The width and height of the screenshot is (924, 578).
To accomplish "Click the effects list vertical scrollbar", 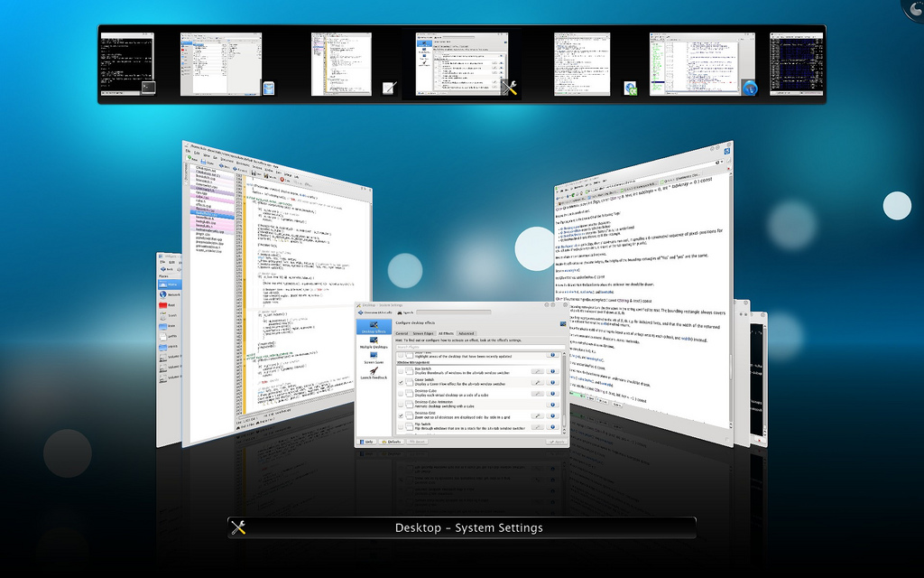I will [564, 388].
